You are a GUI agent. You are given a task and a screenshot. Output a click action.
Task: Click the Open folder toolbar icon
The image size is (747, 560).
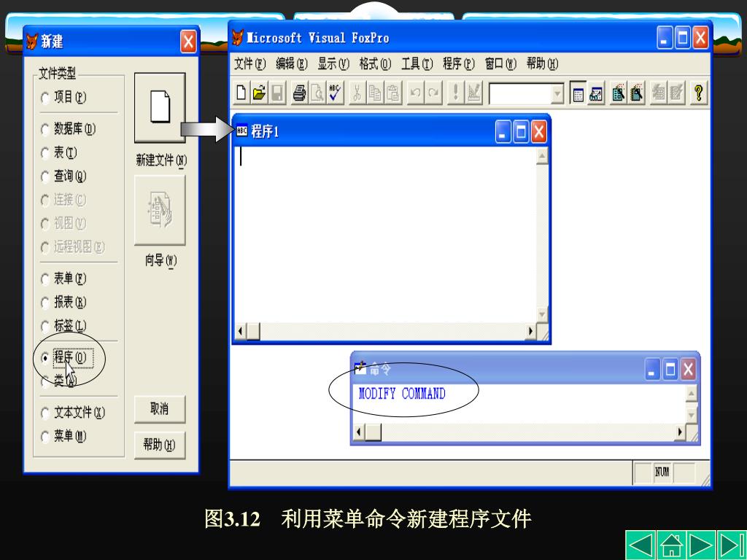[x=259, y=93]
